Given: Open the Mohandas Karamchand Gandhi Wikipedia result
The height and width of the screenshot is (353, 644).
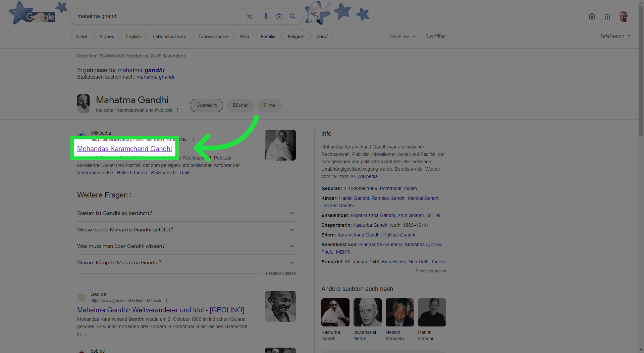Looking at the screenshot, I should [124, 149].
